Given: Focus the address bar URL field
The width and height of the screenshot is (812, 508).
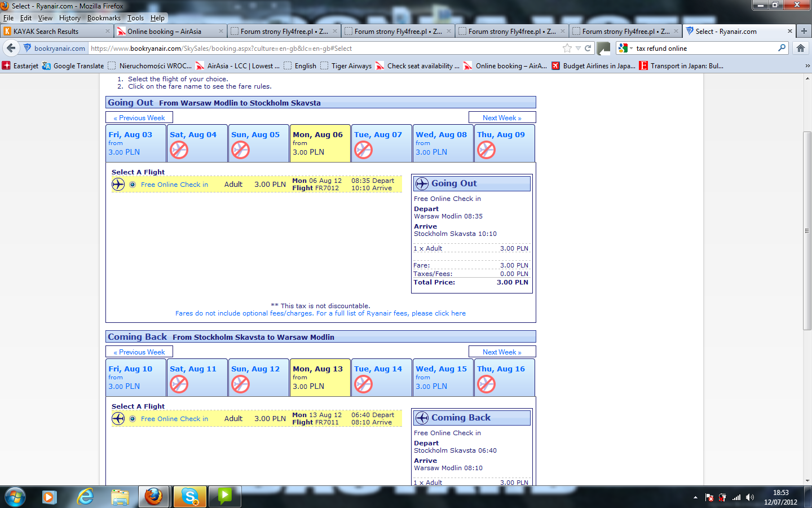Looking at the screenshot, I should click(324, 49).
